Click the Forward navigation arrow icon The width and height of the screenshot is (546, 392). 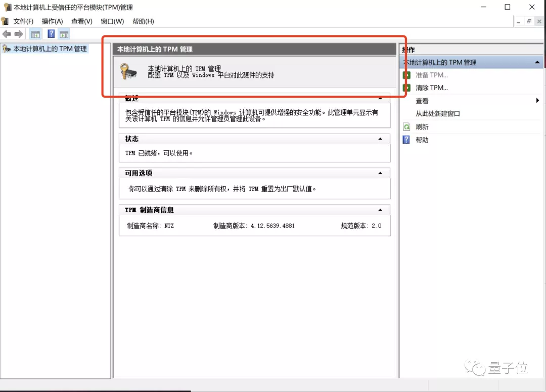[x=19, y=34]
